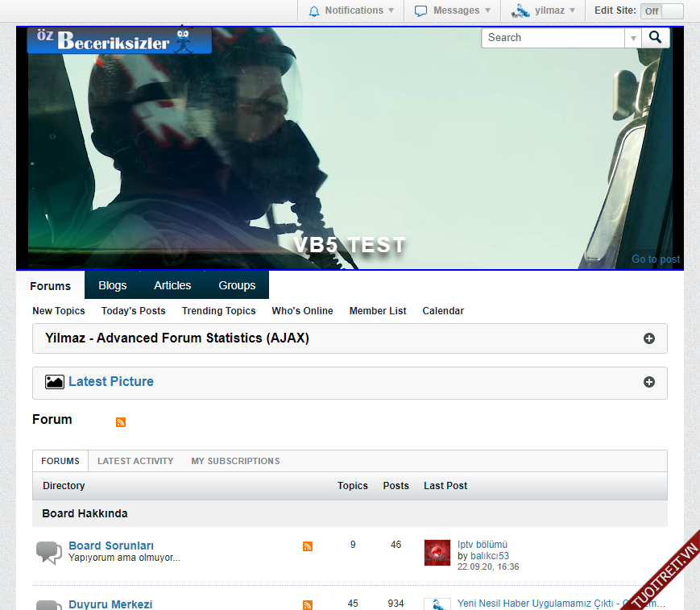
Task: Click the RSS icon in Board Sorunları row
Action: click(x=308, y=546)
